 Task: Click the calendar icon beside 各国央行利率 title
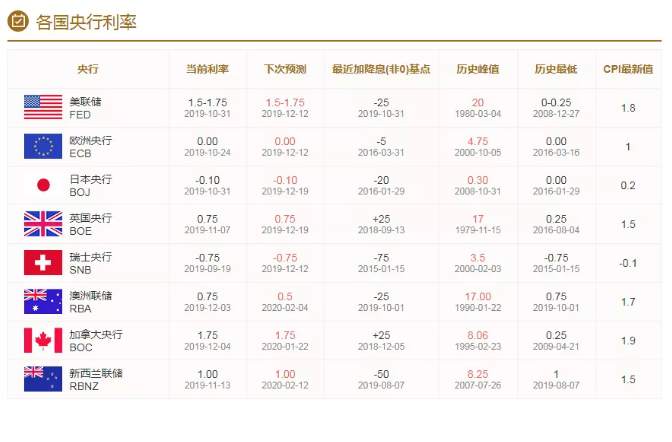coord(18,21)
